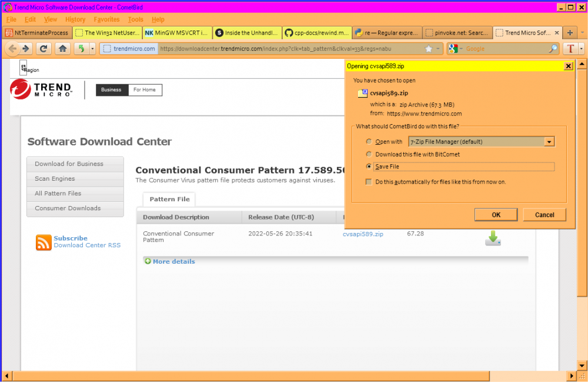Click the horizontal scrollbar at page bottom
Image resolution: width=588 pixels, height=382 pixels.
[x=288, y=376]
